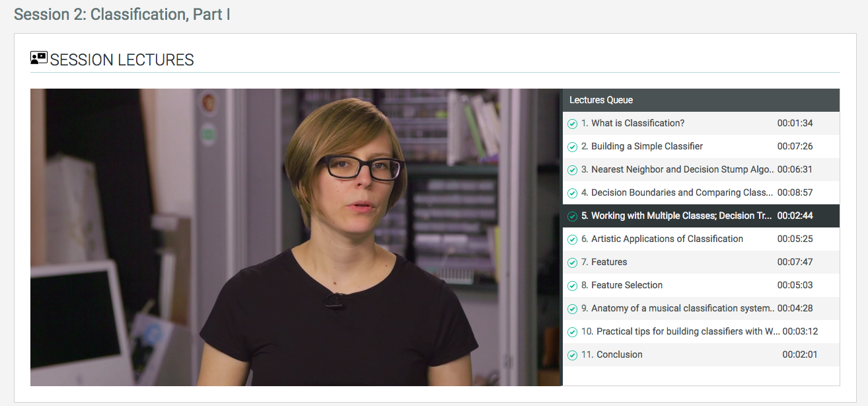Click check icon beside Decision Boundaries lecture
Image resolution: width=868 pixels, height=406 pixels.
point(573,193)
